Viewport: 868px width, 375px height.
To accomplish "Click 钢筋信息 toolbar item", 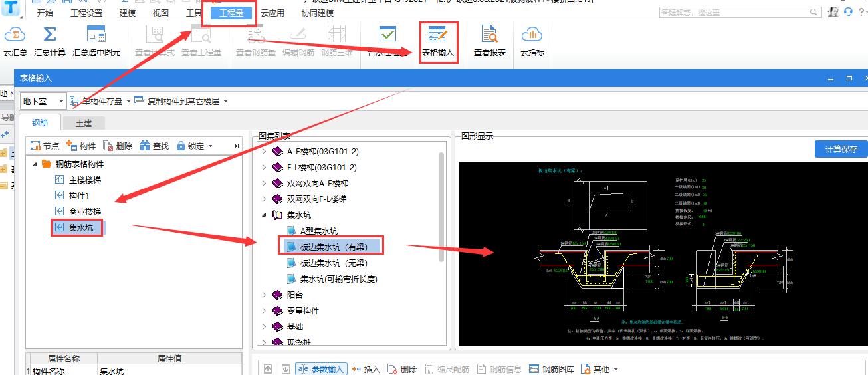I will [x=498, y=369].
